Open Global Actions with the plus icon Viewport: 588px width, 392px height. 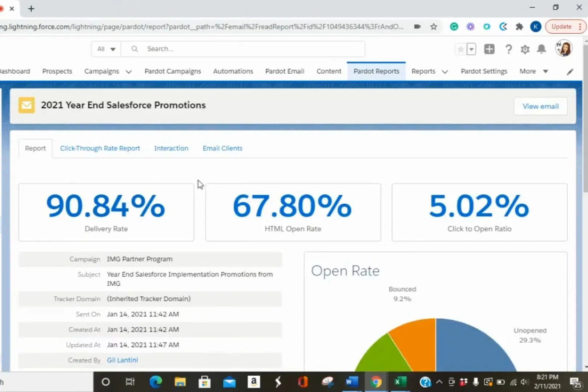pos(489,49)
